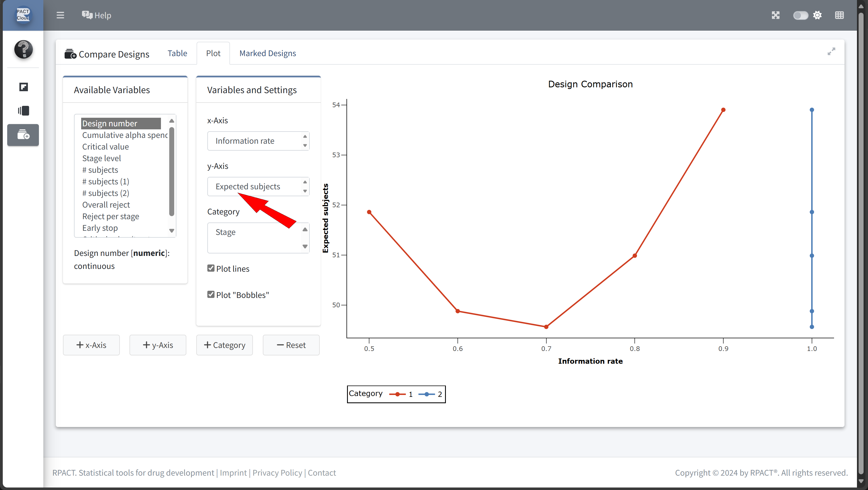Click the question mark help sidebar icon
Image resolution: width=868 pixels, height=490 pixels.
click(x=23, y=49)
